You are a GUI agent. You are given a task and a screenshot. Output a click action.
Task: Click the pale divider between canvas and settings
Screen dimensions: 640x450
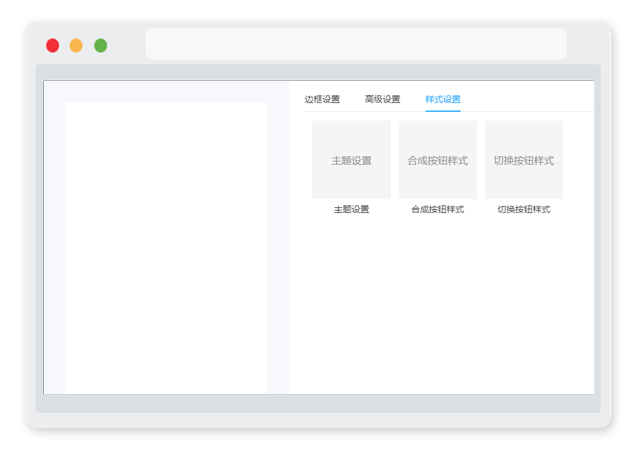click(x=278, y=237)
